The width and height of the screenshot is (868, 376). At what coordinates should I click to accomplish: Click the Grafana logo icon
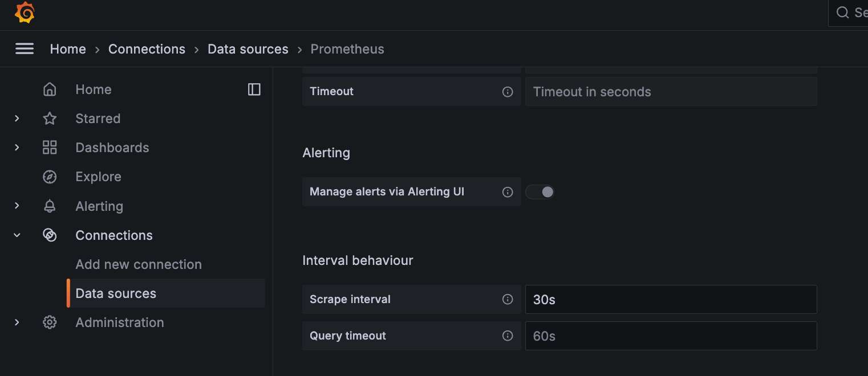click(x=25, y=13)
